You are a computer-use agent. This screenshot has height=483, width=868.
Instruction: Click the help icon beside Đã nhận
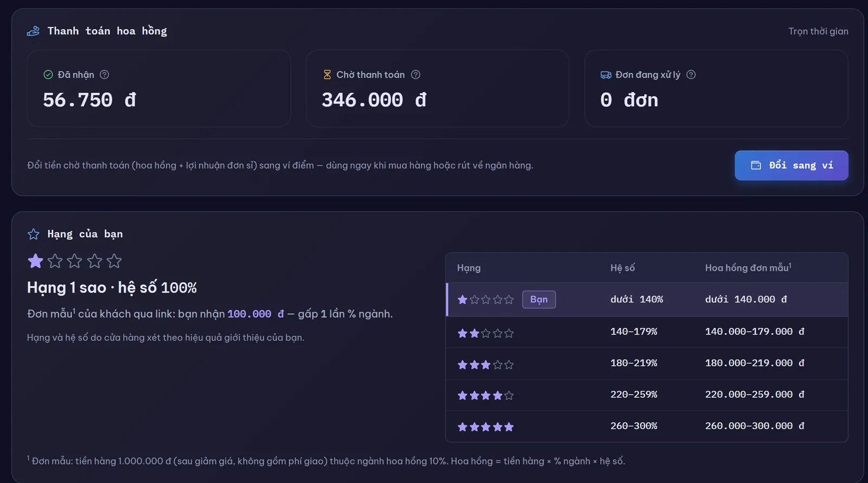(105, 75)
